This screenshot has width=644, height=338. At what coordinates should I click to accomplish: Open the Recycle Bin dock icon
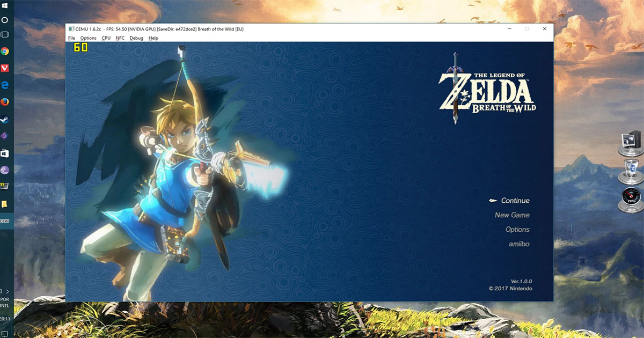[631, 170]
